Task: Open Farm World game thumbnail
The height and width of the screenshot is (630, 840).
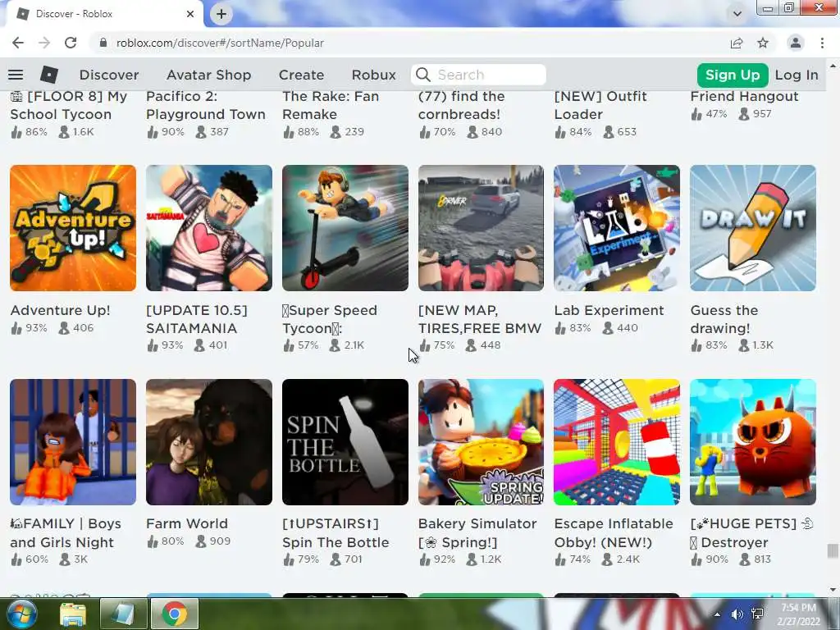Action: [x=209, y=442]
